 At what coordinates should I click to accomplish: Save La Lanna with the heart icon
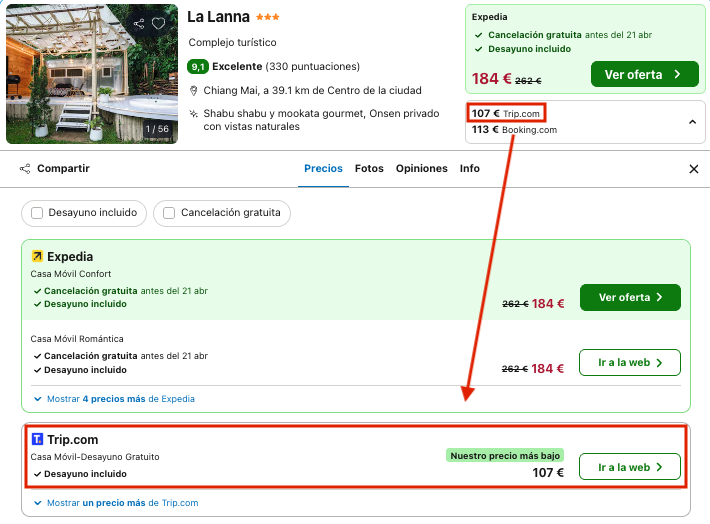pyautogui.click(x=158, y=24)
